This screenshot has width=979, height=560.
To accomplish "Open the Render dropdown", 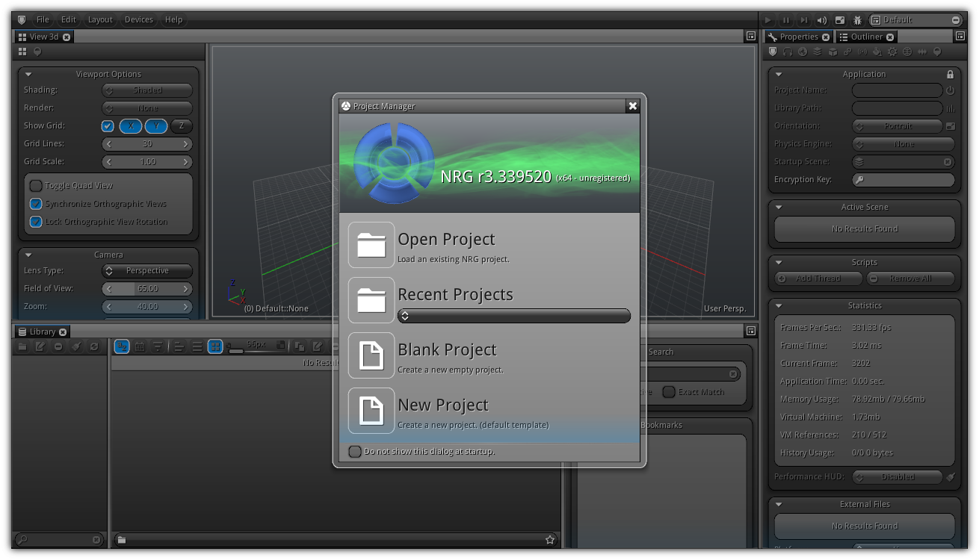I will [147, 108].
